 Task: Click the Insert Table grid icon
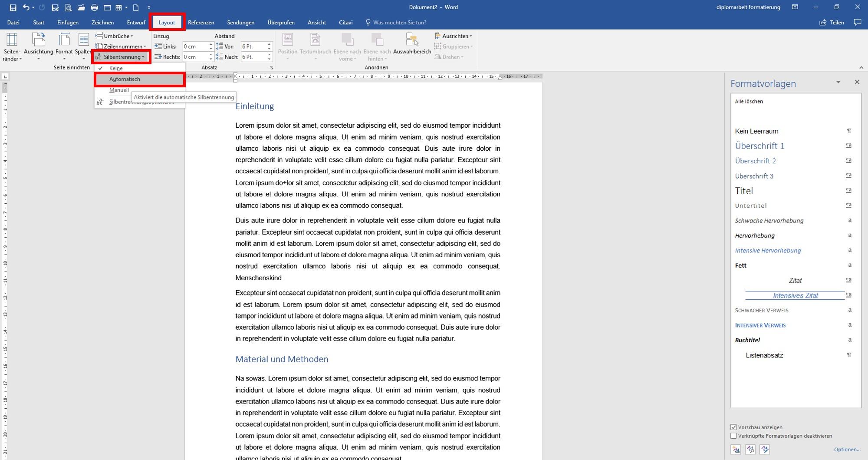[118, 7]
